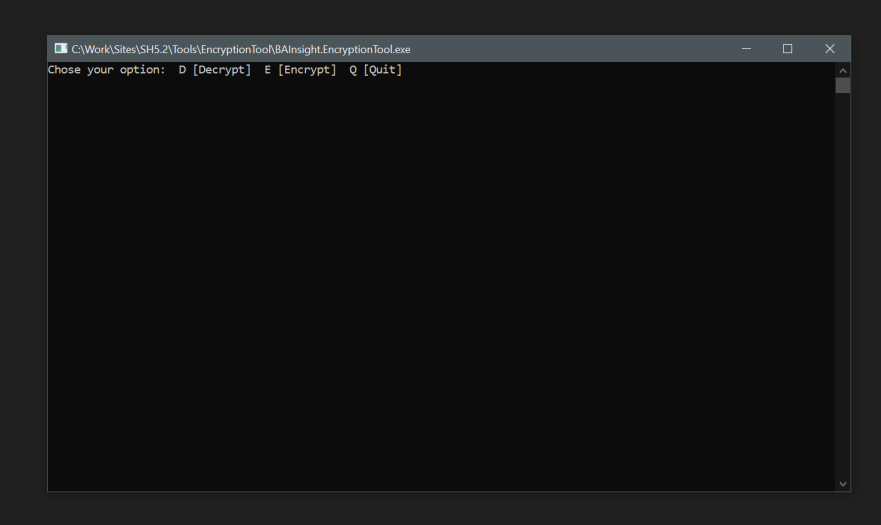The image size is (881, 525).
Task: Minimize the EncryptionTool console window
Action: tap(746, 49)
